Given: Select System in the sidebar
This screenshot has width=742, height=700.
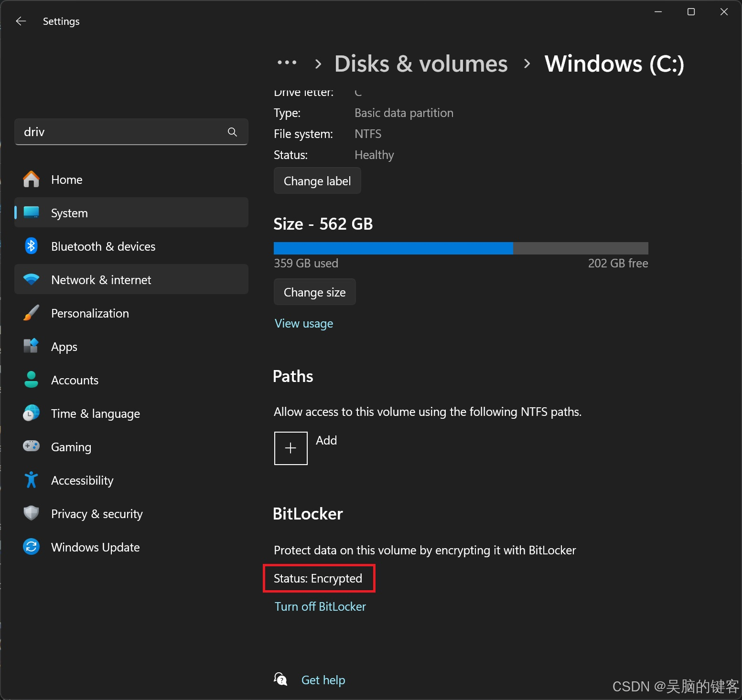Looking at the screenshot, I should tap(131, 212).
